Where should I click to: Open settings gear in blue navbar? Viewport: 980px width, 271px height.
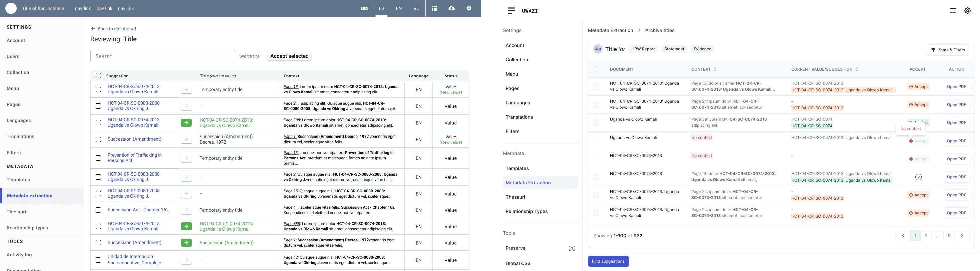pos(469,8)
